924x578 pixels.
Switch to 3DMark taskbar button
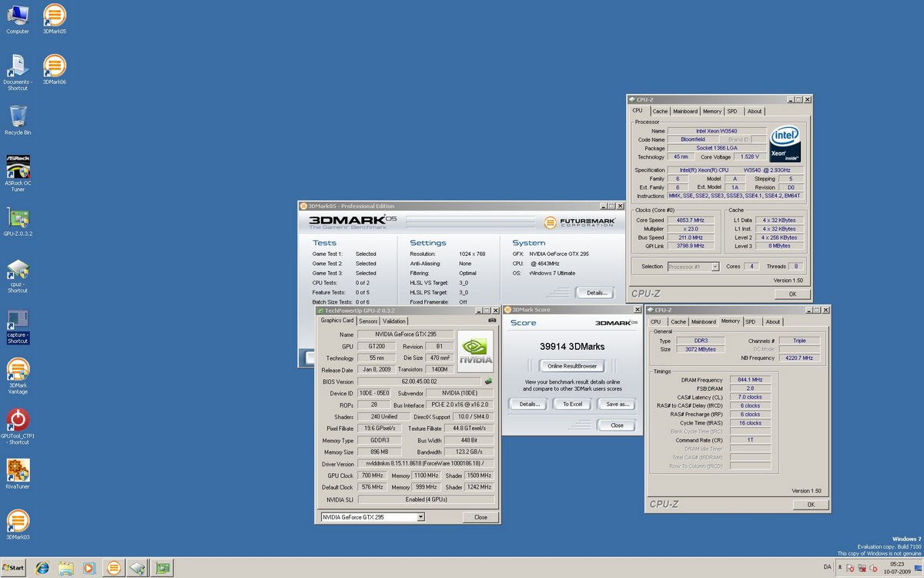[113, 568]
